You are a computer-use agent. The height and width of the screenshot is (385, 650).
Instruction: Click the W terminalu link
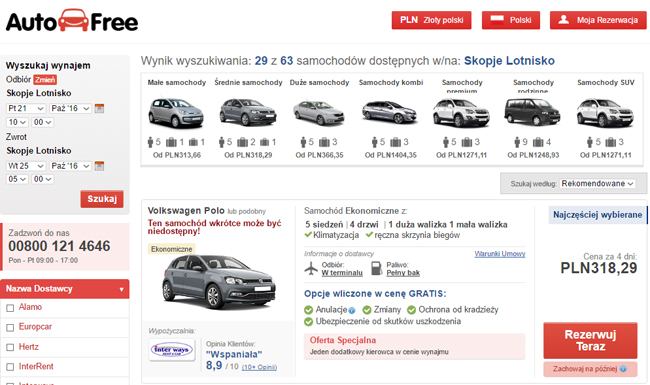pos(342,273)
